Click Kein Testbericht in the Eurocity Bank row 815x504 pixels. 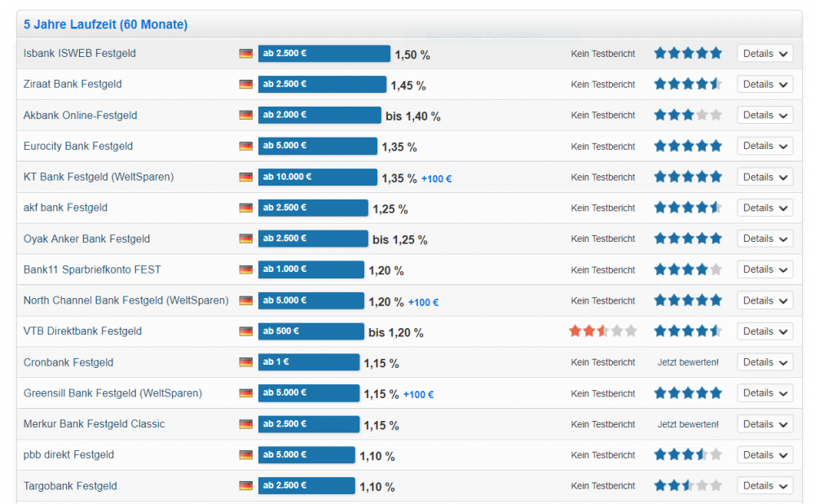point(603,147)
